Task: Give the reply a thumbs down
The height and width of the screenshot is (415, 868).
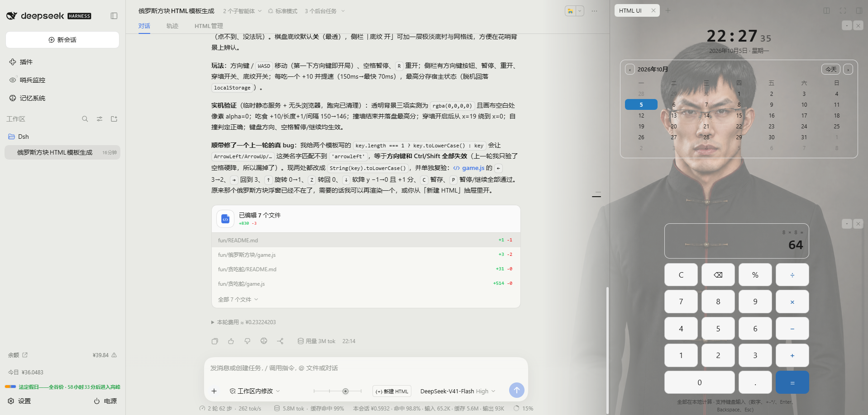Action: (248, 341)
